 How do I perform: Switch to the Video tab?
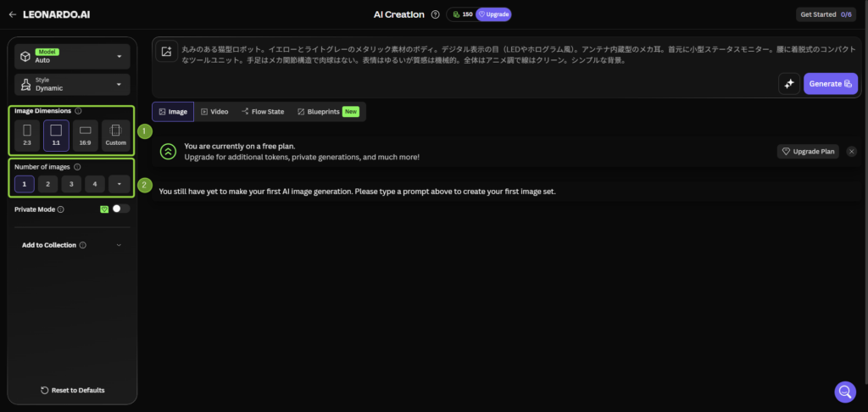click(x=214, y=111)
